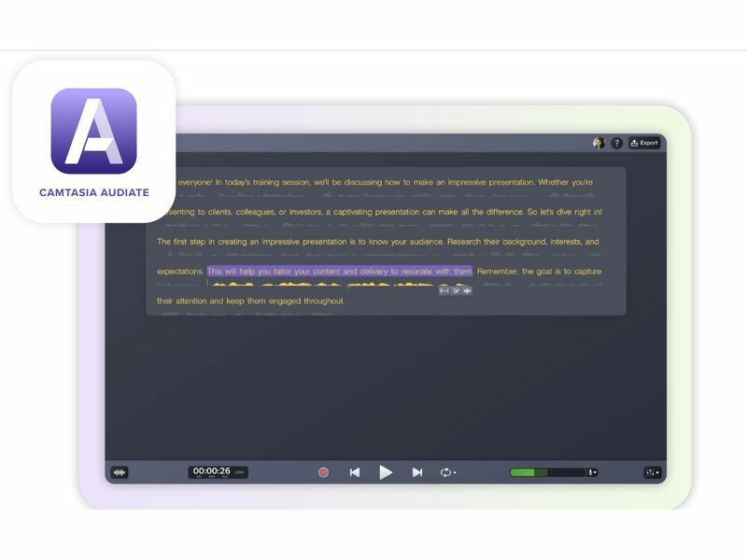Viewport: 747px width, 560px height.
Task: Skip to the next section
Action: point(417,472)
